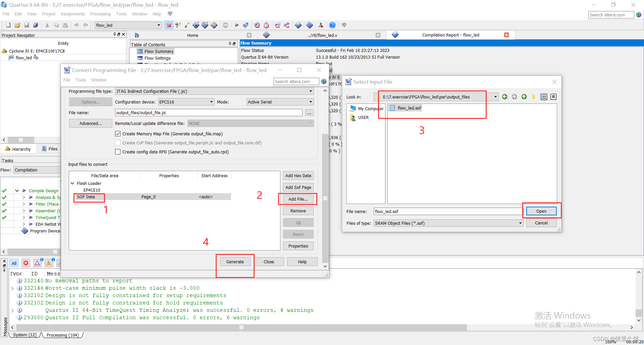This screenshot has height=345, width=644.
Task: Switch to Processing (104) messages tab
Action: 62,335
